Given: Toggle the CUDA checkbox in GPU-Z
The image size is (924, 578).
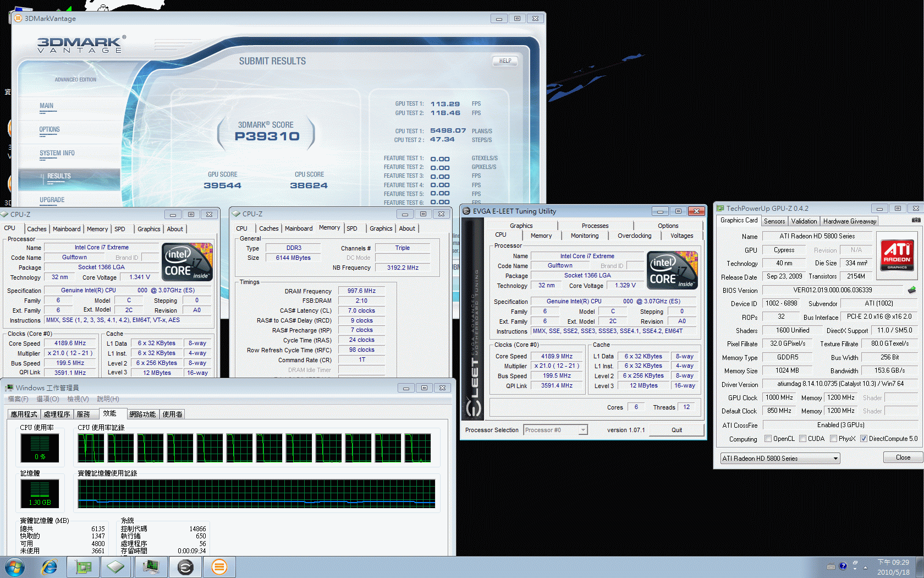Looking at the screenshot, I should 802,439.
